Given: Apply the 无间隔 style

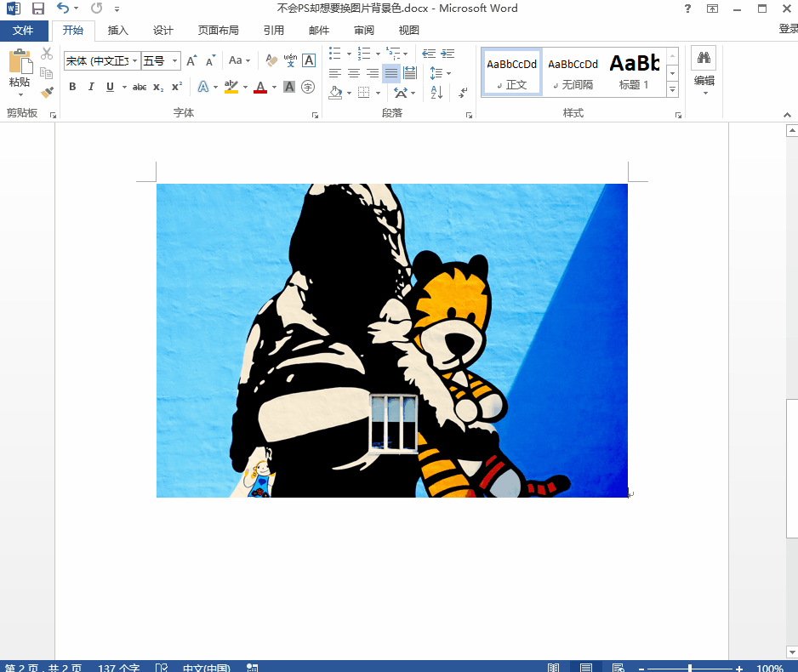Looking at the screenshot, I should 573,72.
